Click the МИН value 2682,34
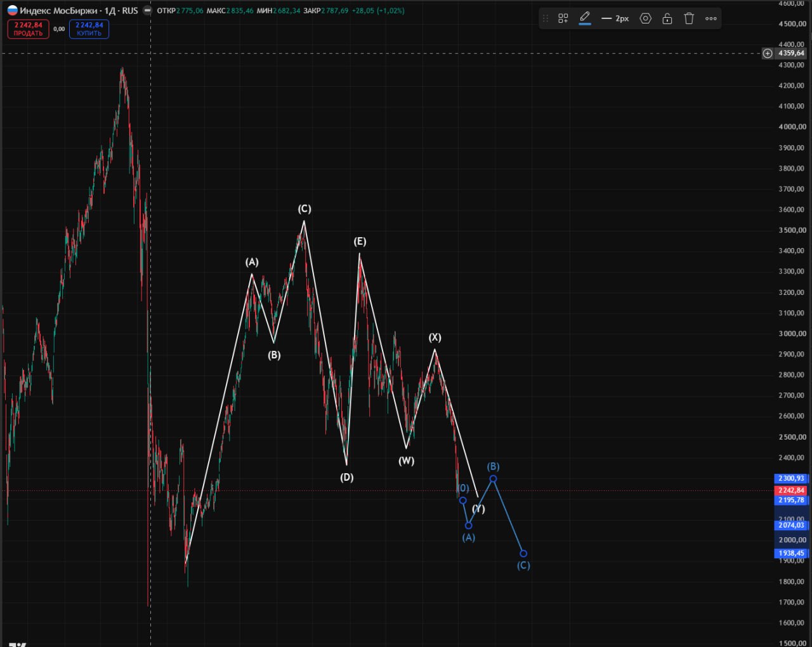The width and height of the screenshot is (812, 647). coord(287,11)
